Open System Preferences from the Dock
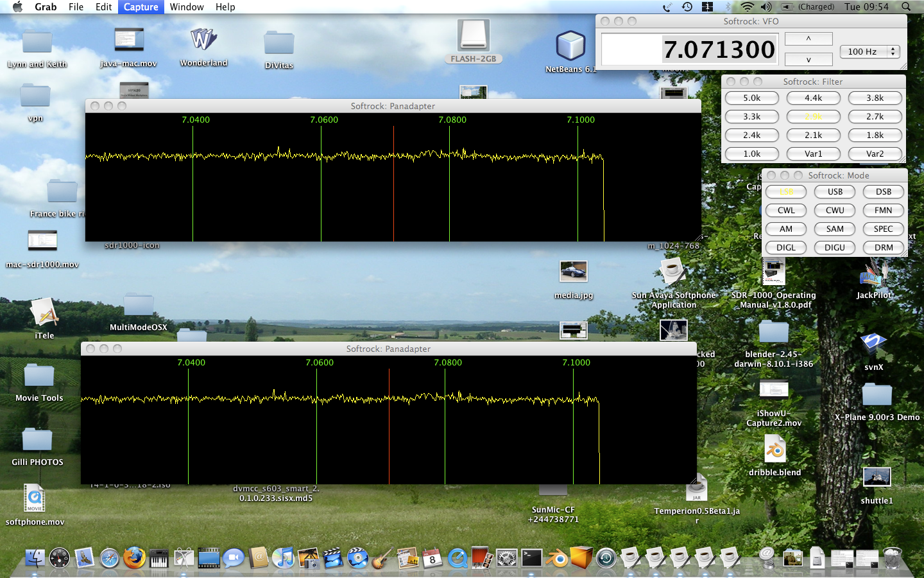The height and width of the screenshot is (578, 924). 507,557
